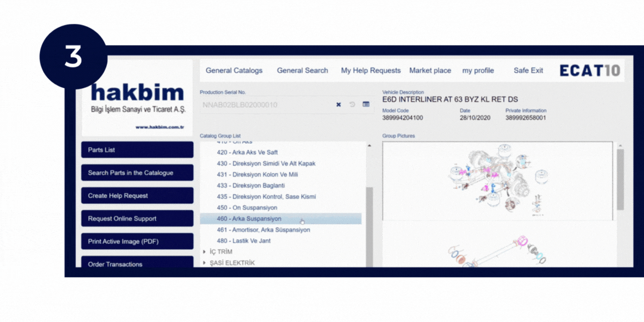Image resolution: width=644 pixels, height=322 pixels.
Task: Click model code 389994204100
Action: [402, 118]
